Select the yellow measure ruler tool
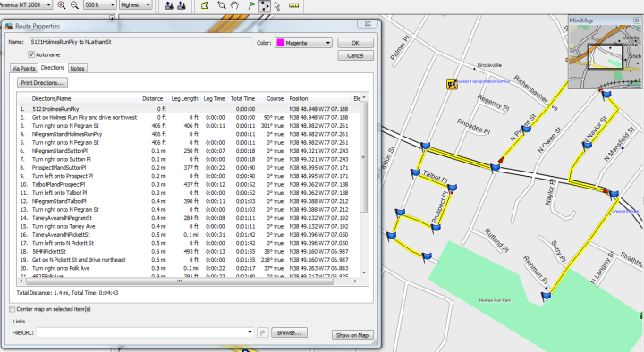Viewport: 644px width, 352px height. coord(293,5)
